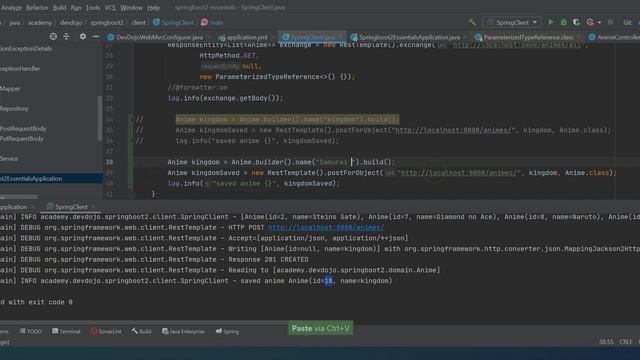Open the localhost:8080/animes link in console
640x360 pixels.
click(x=326, y=227)
